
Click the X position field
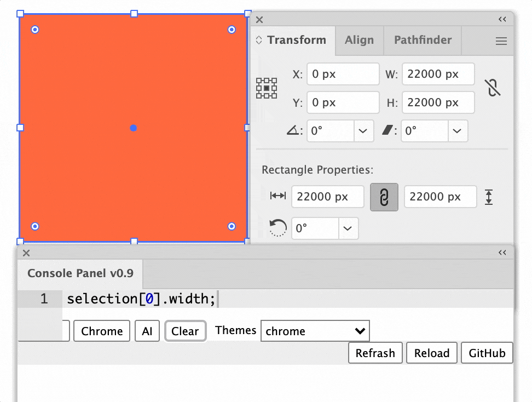click(x=343, y=74)
